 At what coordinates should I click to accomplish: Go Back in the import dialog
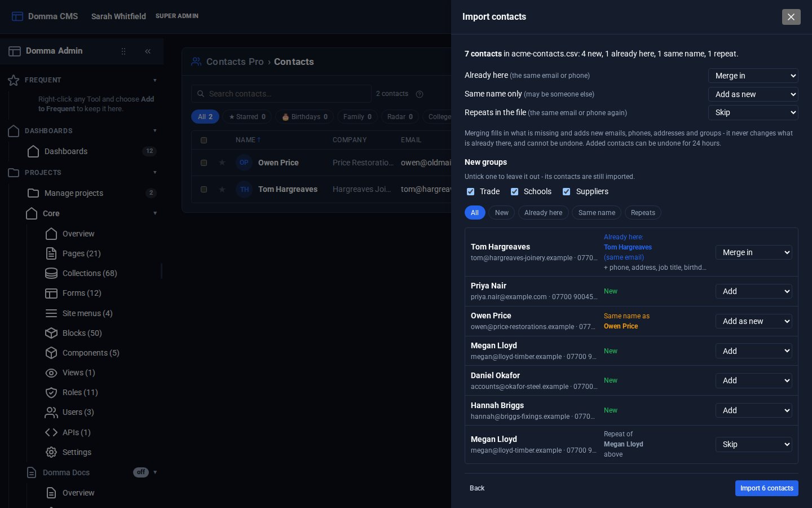477,488
